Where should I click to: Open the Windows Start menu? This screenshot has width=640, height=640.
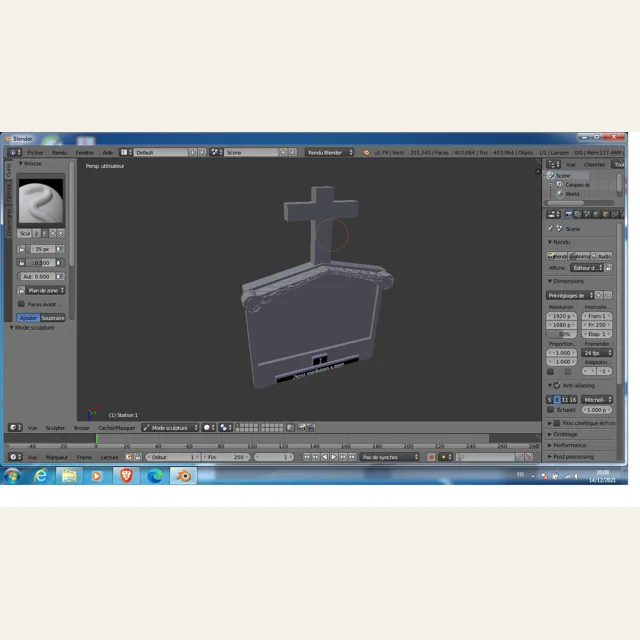click(12, 476)
